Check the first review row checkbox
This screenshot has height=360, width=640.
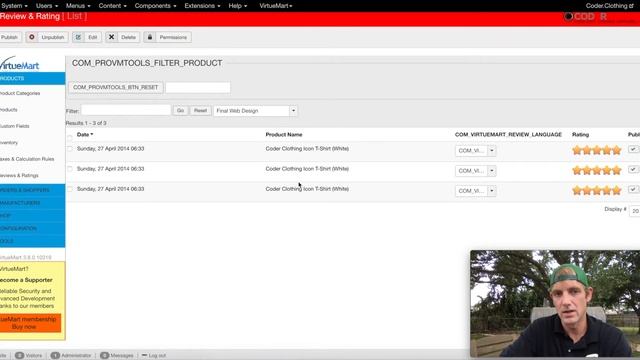point(69,149)
